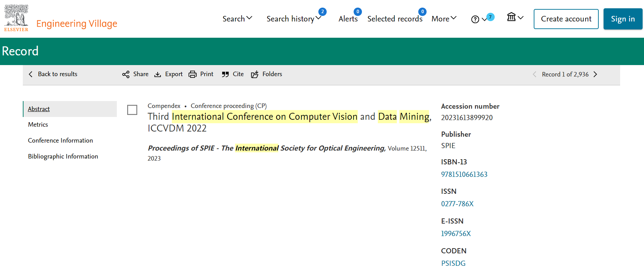The image size is (644, 271).
Task: Click Sign in button
Action: pos(623,19)
